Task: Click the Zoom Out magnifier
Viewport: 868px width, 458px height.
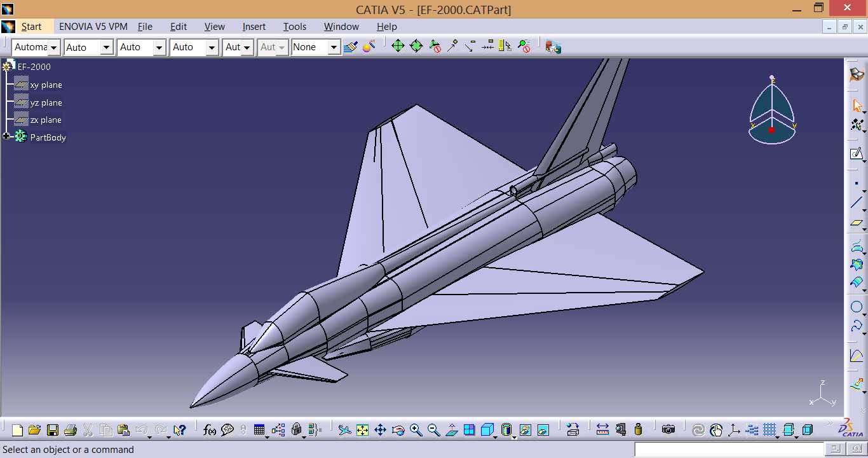Action: pos(434,430)
